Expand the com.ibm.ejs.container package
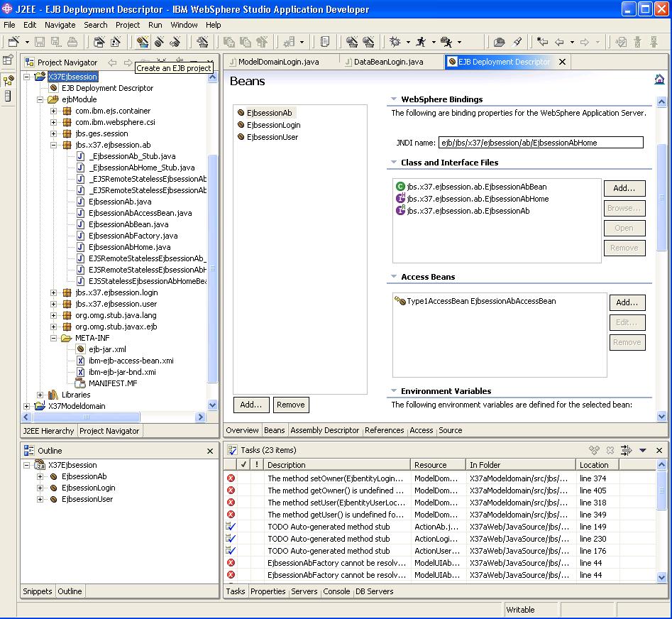This screenshot has height=619, width=672. click(x=53, y=111)
